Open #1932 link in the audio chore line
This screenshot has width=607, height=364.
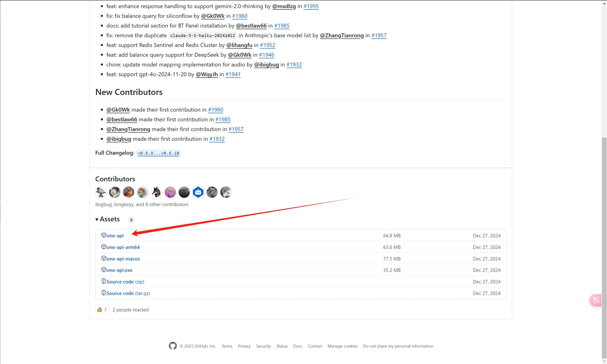point(294,64)
